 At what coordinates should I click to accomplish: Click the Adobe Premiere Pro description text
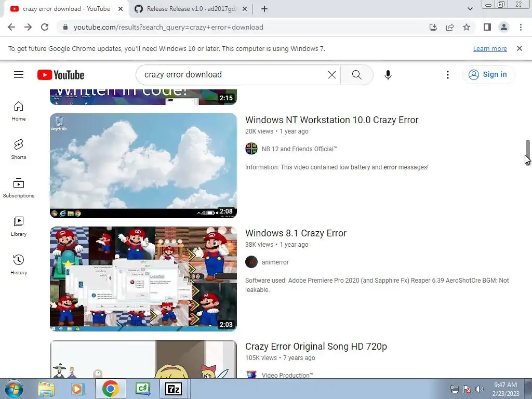377,285
